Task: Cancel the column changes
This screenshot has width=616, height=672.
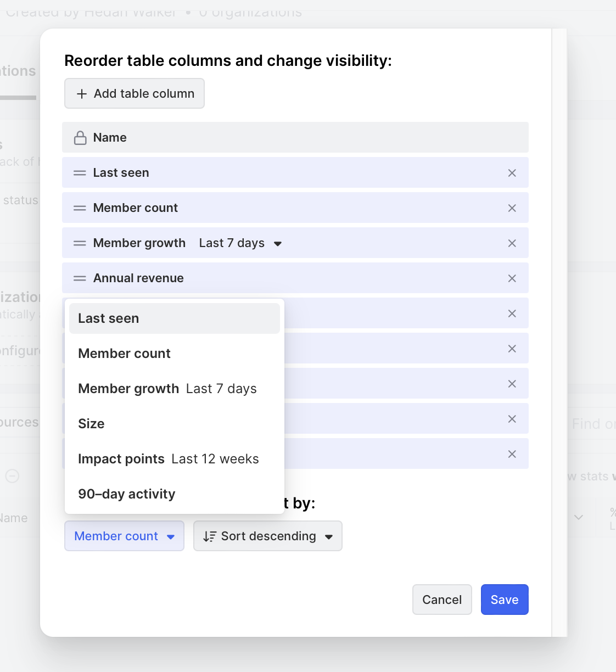Action: pyautogui.click(x=442, y=600)
